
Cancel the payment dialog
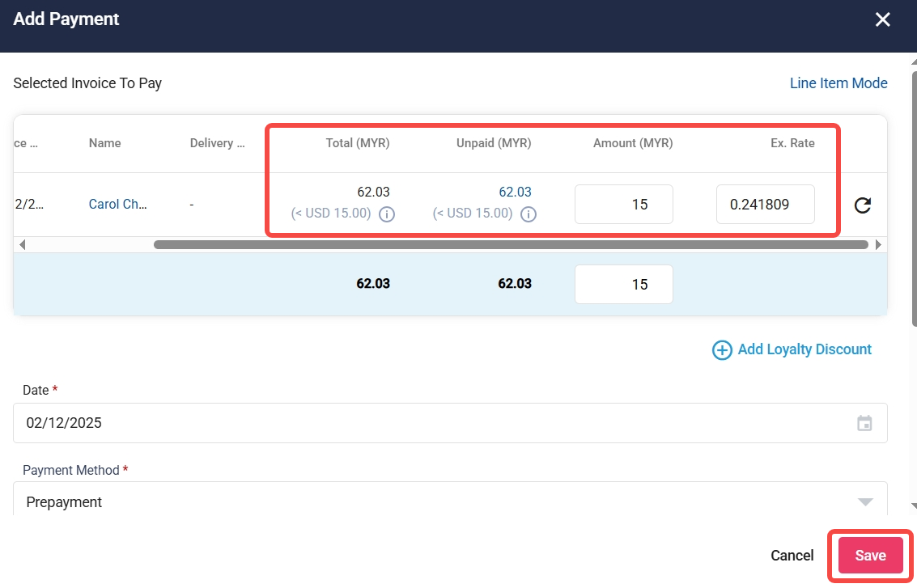[792, 556]
